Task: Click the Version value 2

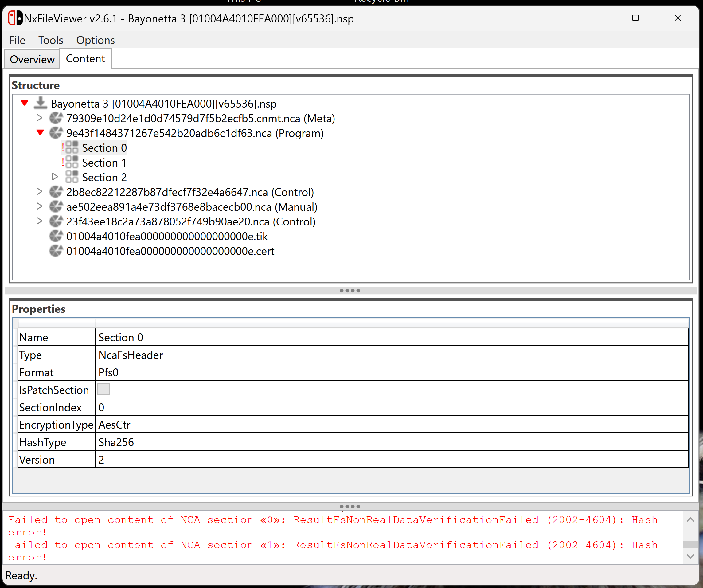Action: [x=101, y=459]
